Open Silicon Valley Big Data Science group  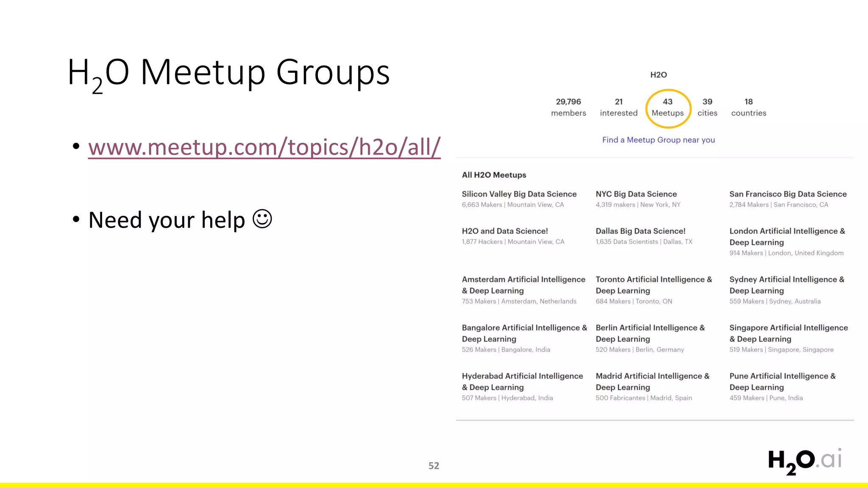pyautogui.click(x=519, y=194)
